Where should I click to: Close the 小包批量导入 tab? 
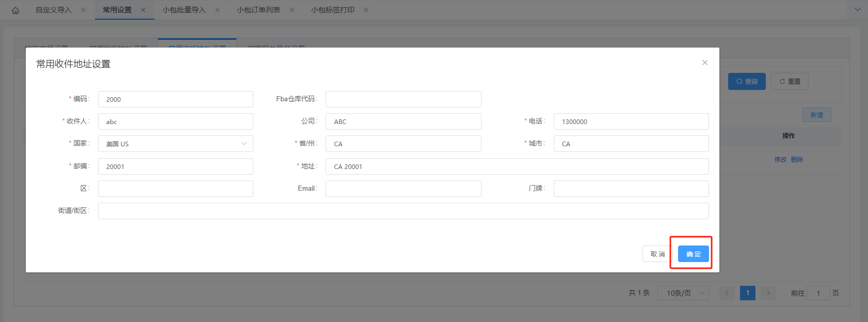tap(217, 10)
